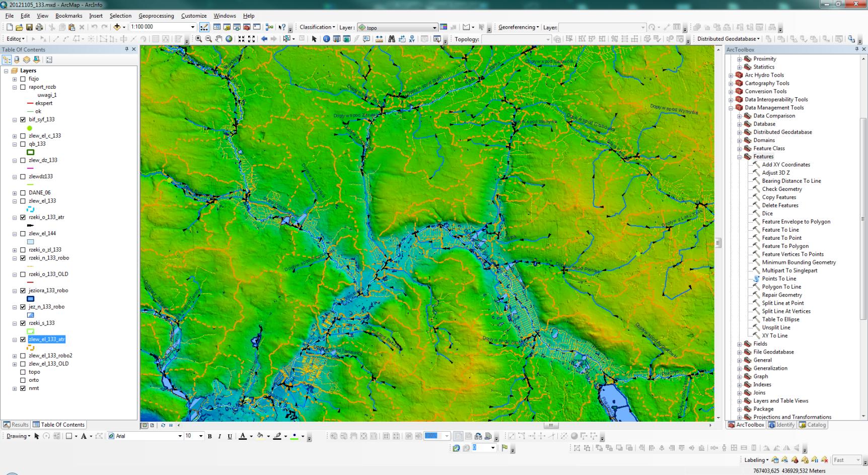The height and width of the screenshot is (475, 868).
Task: Open the Find binoculars tool
Action: (x=391, y=39)
